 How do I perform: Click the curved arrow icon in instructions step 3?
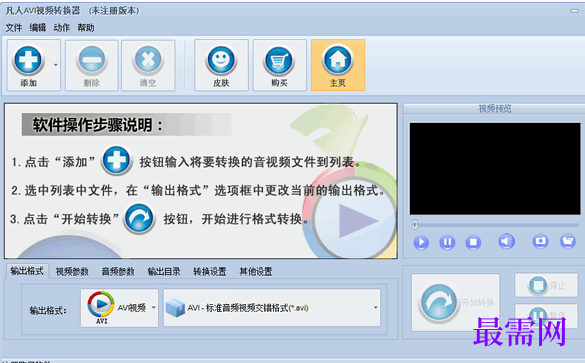point(139,219)
